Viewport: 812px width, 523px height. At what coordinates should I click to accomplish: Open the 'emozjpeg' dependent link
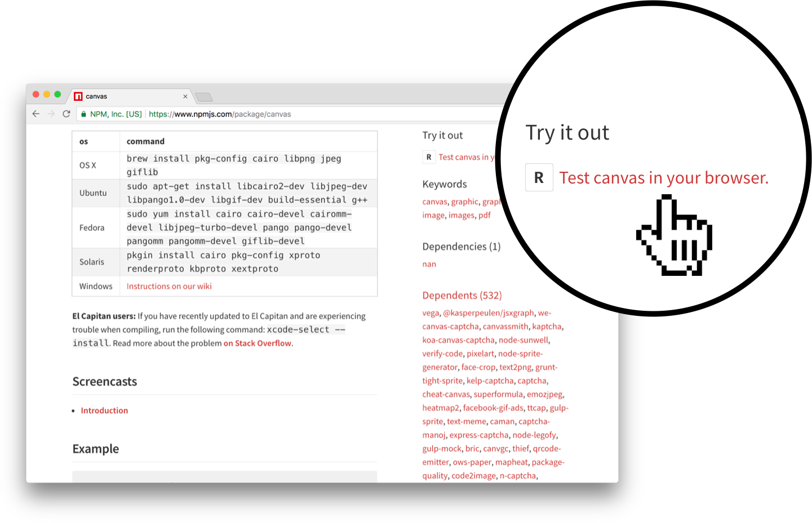pos(544,394)
